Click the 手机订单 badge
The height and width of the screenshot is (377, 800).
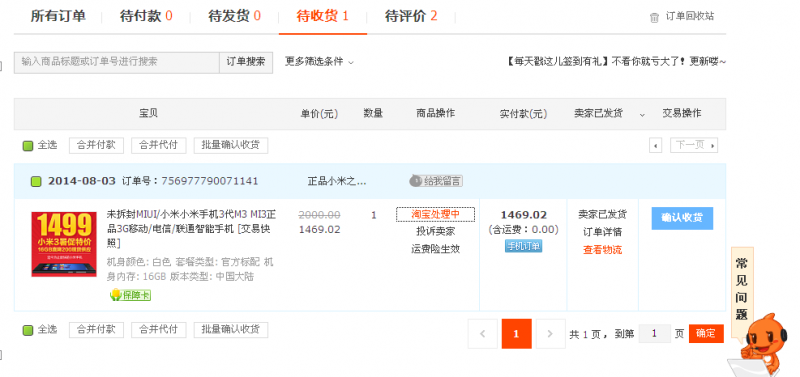tap(523, 246)
